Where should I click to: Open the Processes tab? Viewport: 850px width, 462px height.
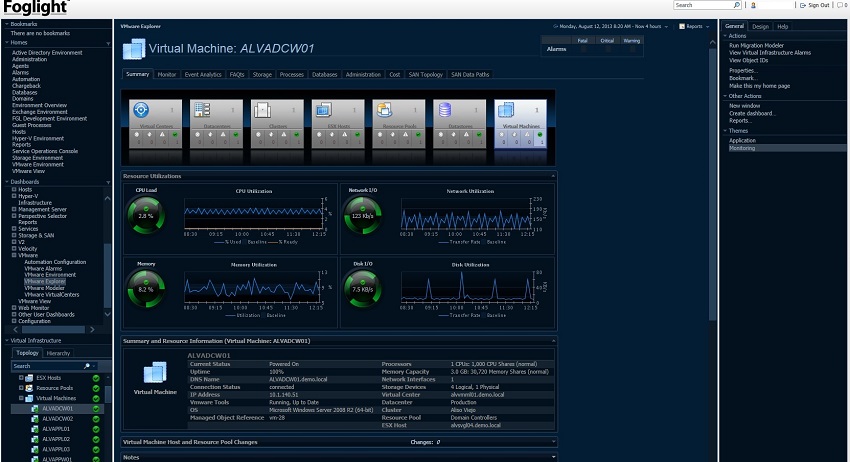pyautogui.click(x=292, y=74)
